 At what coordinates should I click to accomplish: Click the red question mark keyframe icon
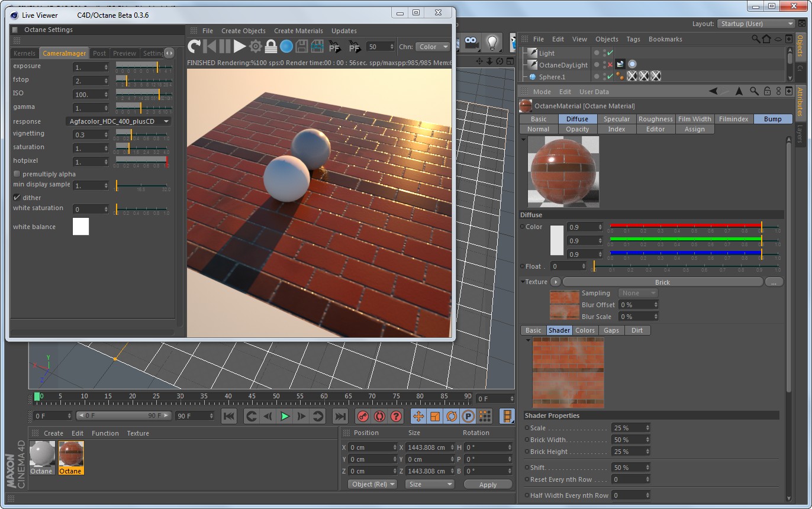click(x=396, y=416)
